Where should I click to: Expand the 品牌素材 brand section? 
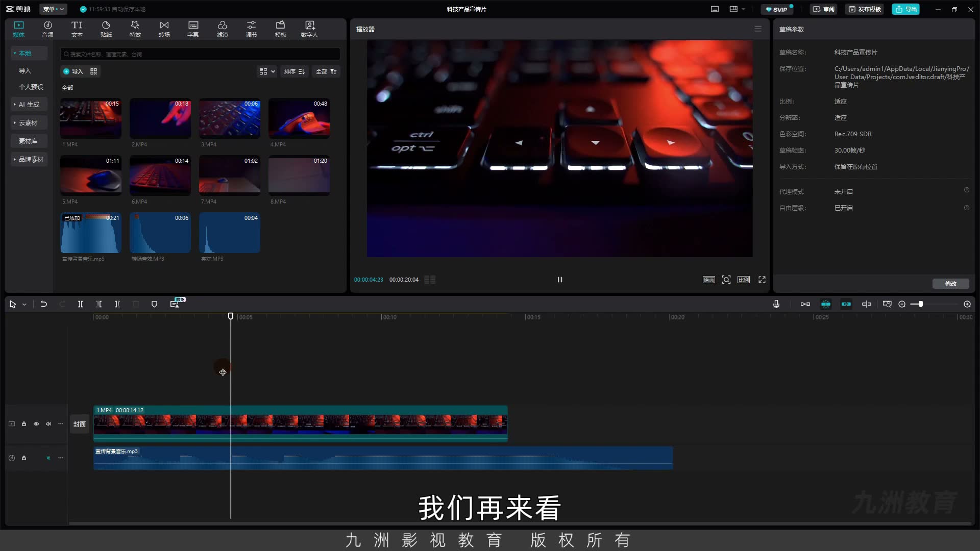tap(29, 159)
